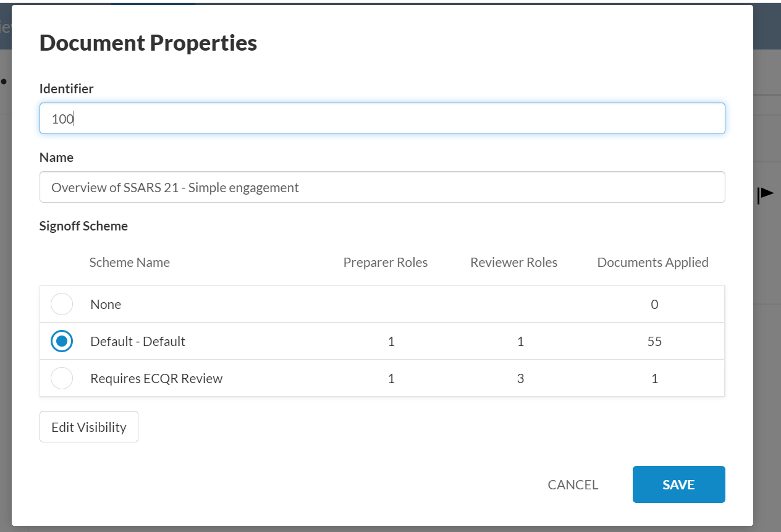The height and width of the screenshot is (532, 781).
Task: Select the Default - Default signoff scheme
Action: (62, 340)
